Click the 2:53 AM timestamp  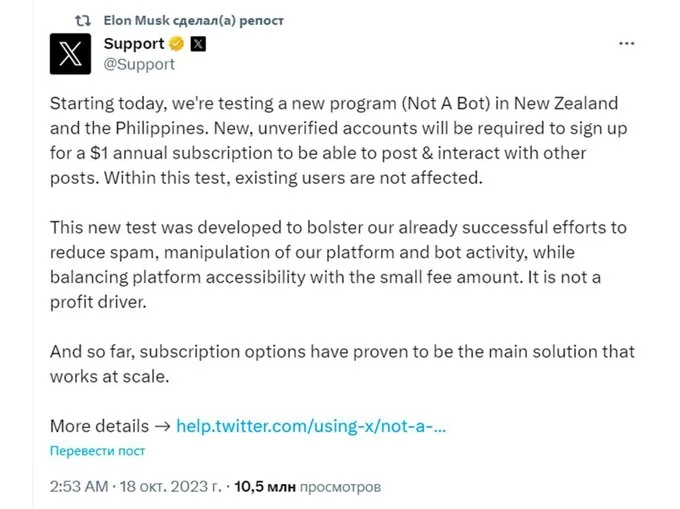click(79, 486)
